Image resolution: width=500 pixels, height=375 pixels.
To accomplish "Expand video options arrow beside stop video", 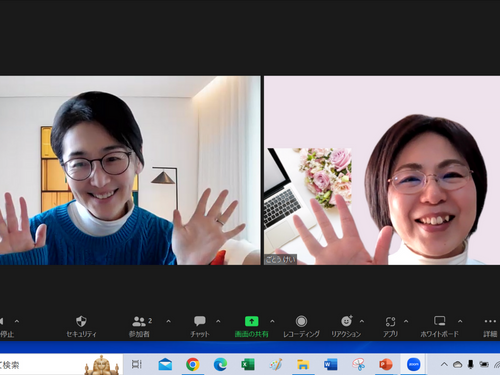I will click(x=17, y=321).
